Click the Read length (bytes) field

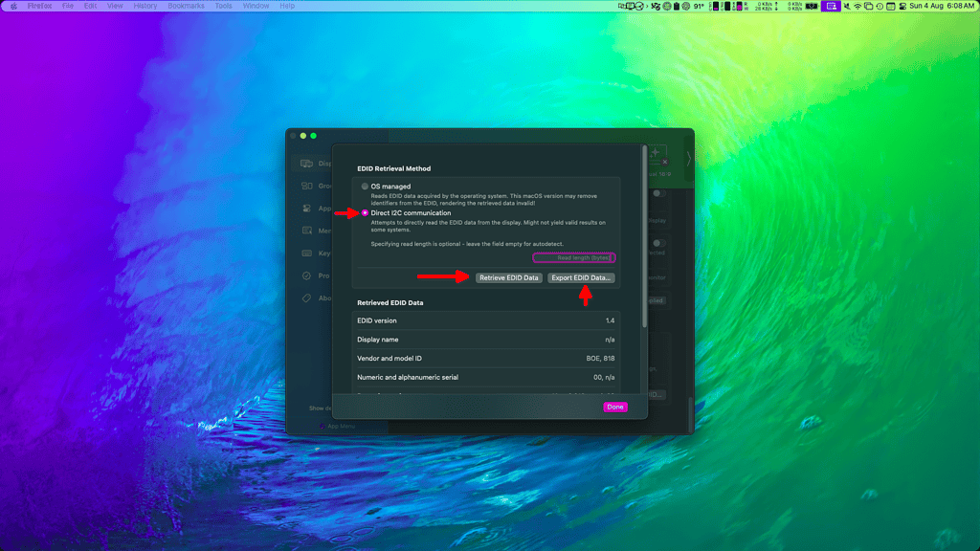[x=574, y=257]
